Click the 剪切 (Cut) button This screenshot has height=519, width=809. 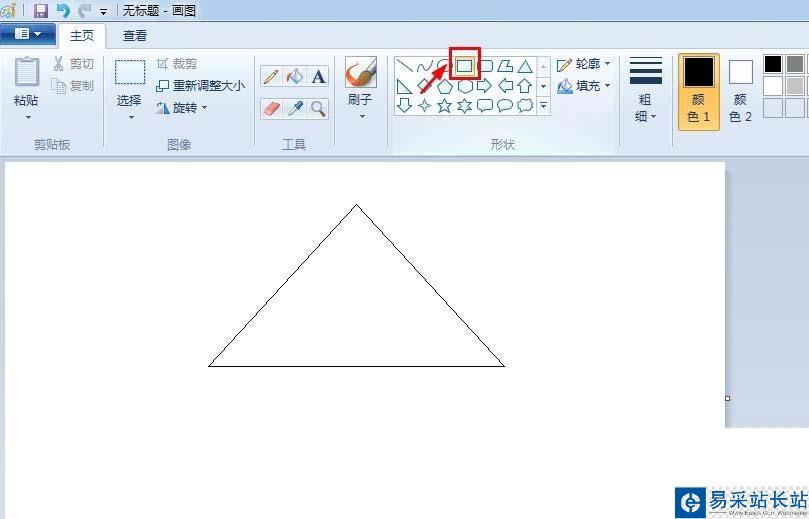point(73,64)
